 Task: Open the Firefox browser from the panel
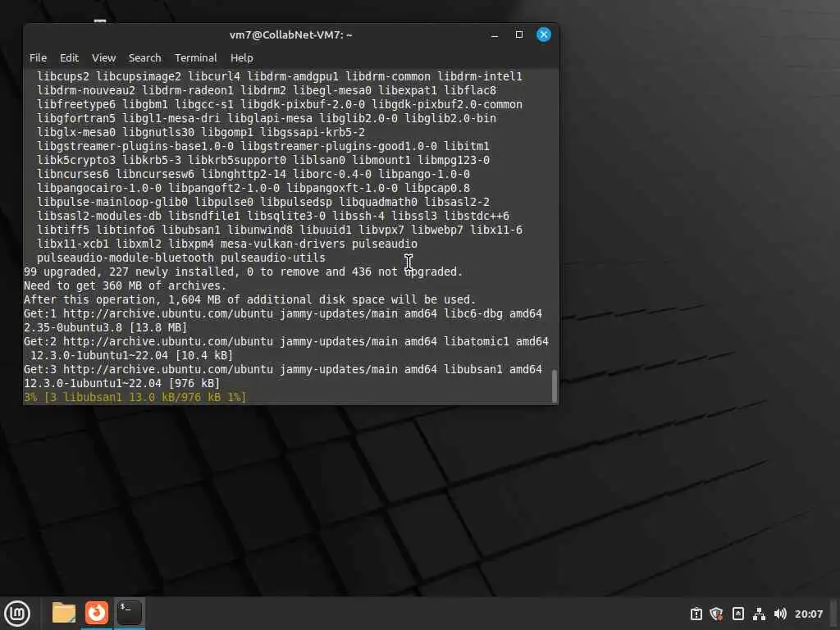97,613
